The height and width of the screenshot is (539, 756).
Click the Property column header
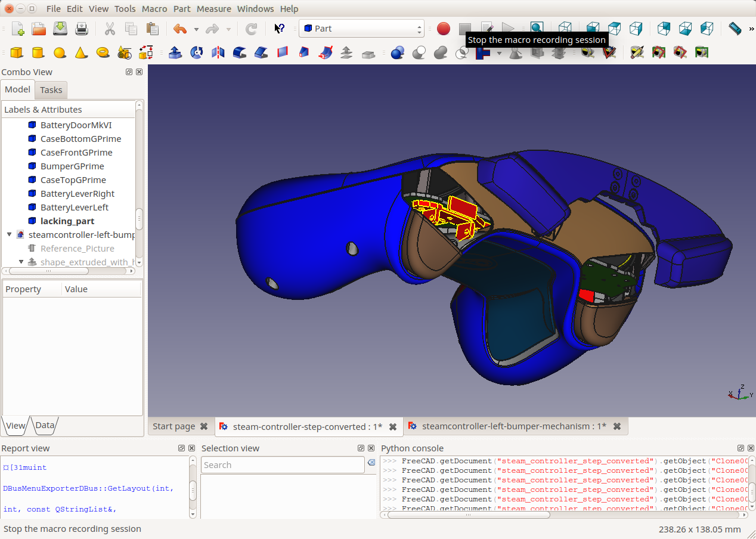32,289
